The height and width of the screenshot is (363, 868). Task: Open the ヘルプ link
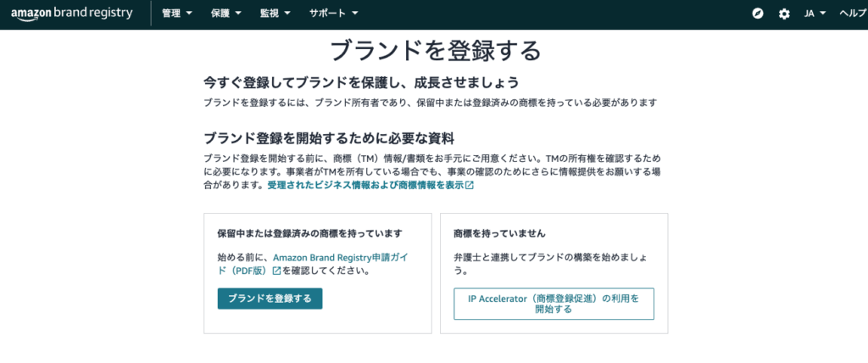point(853,14)
